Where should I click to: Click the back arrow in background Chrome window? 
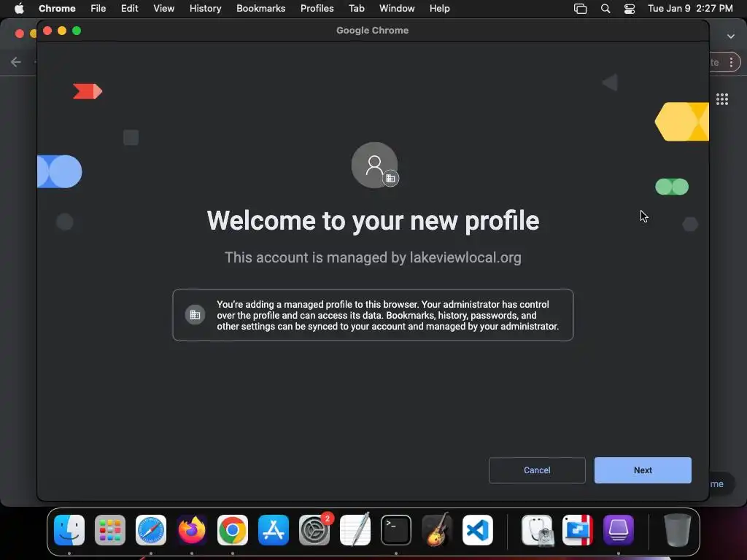coord(16,62)
